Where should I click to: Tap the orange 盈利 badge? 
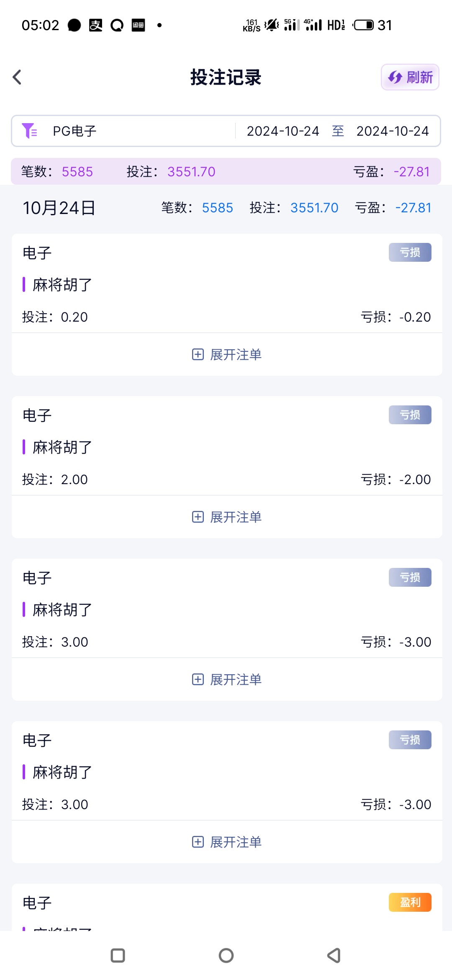(410, 903)
